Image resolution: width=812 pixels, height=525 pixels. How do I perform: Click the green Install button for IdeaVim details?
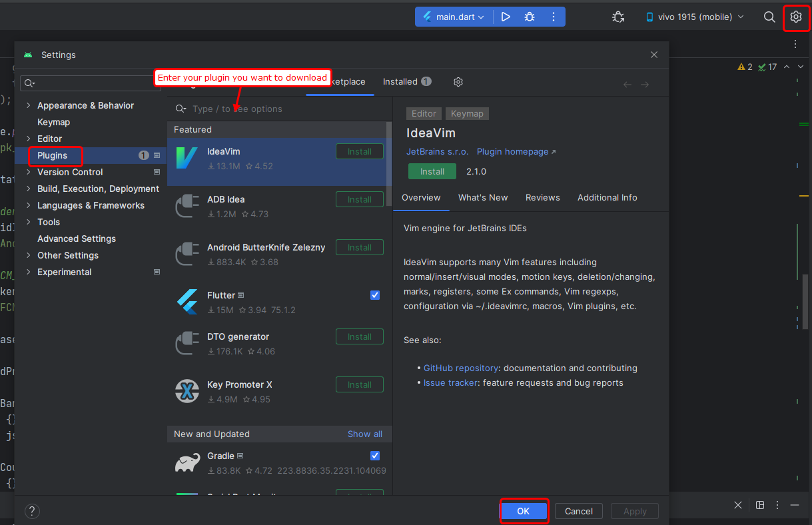(432, 171)
